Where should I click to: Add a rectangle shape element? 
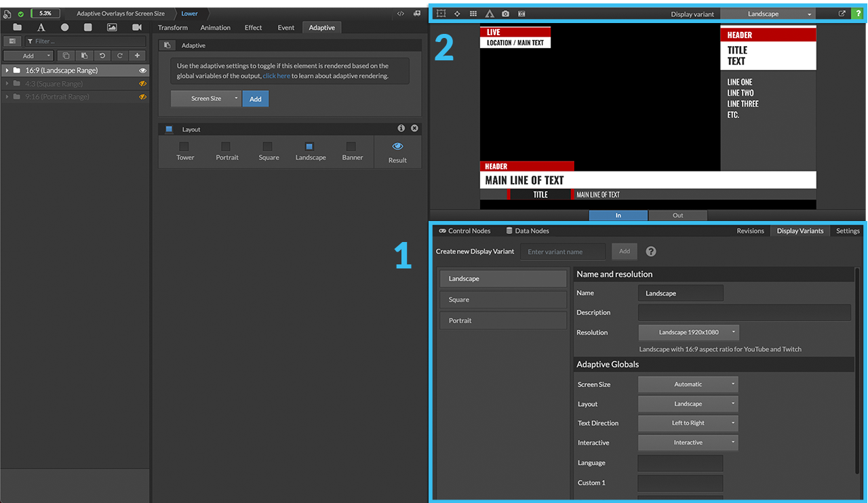coord(88,27)
